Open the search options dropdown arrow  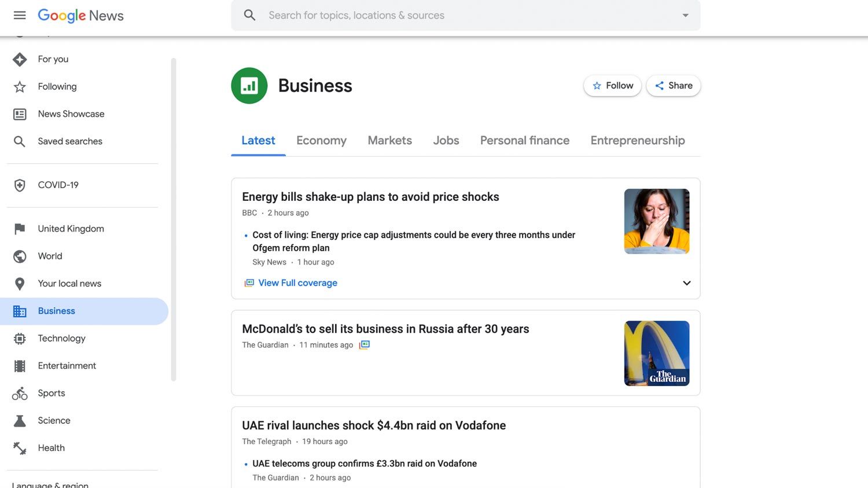click(x=685, y=16)
